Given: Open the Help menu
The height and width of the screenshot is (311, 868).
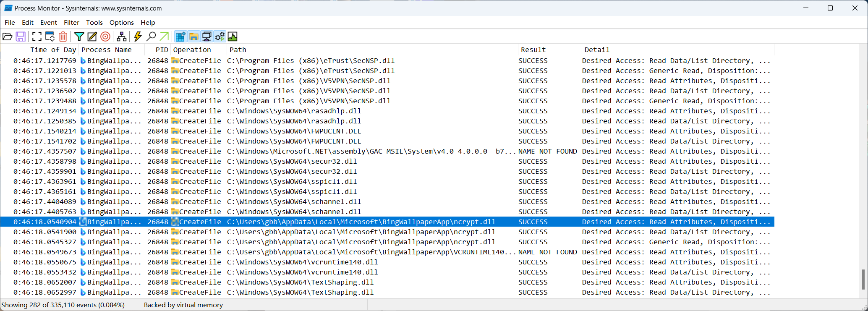Looking at the screenshot, I should pos(148,22).
